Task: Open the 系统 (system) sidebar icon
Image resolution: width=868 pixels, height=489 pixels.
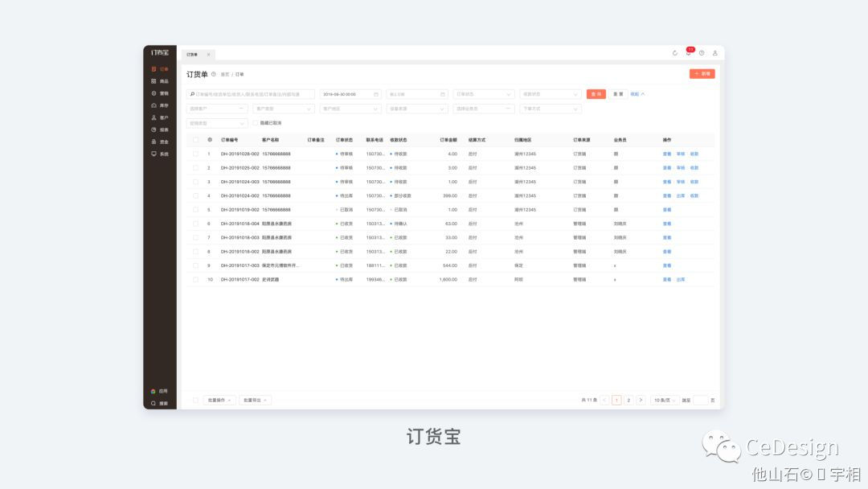Action: [159, 154]
